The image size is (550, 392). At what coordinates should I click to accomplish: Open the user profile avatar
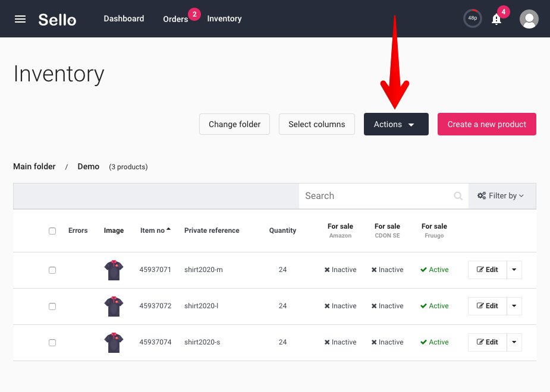click(x=529, y=19)
